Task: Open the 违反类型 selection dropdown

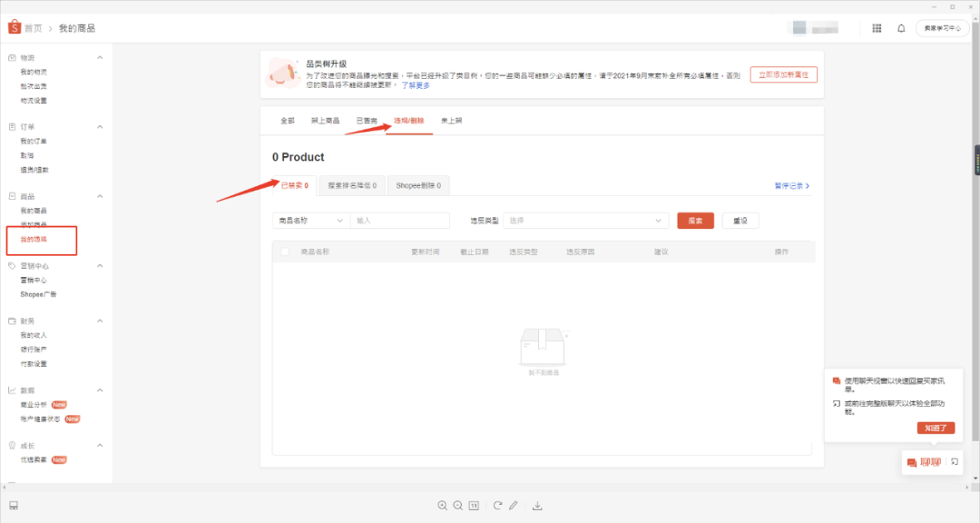Action: pyautogui.click(x=585, y=220)
